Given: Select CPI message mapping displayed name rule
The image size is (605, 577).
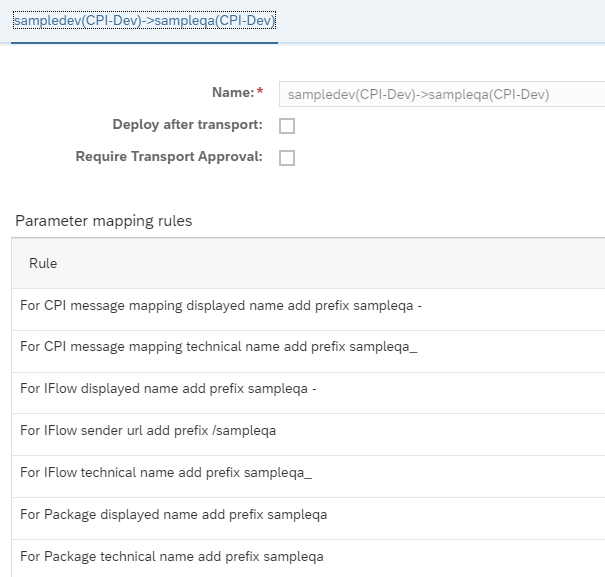Looking at the screenshot, I should [x=308, y=309].
